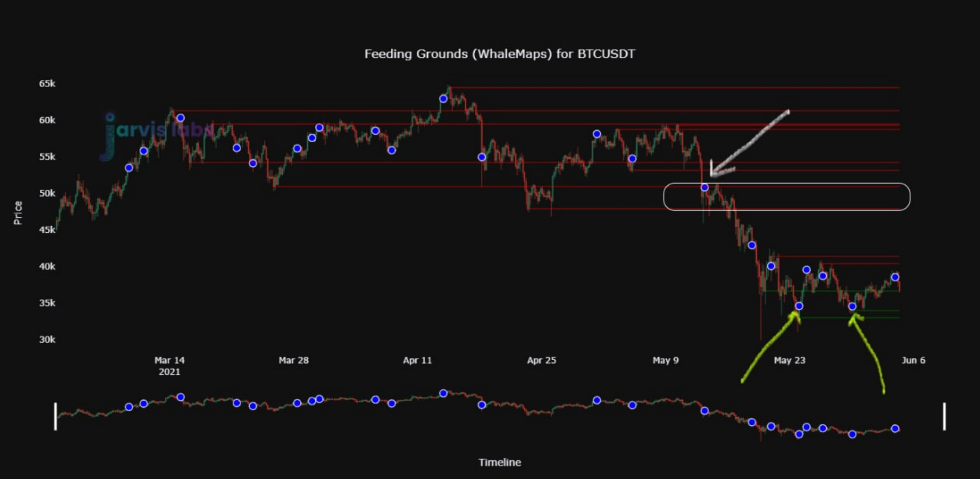Click the left range slider handle
This screenshot has height=479, width=980.
(x=56, y=416)
